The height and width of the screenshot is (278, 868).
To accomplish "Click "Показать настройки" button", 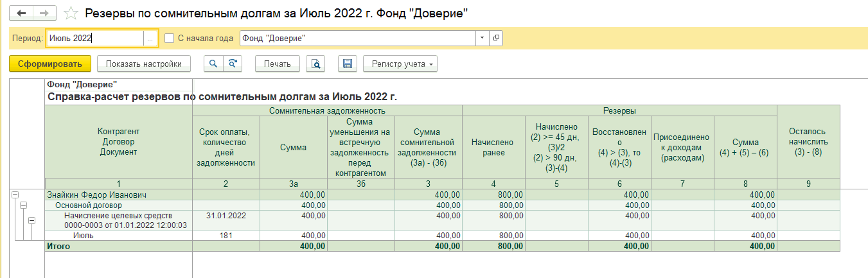I will pos(144,64).
